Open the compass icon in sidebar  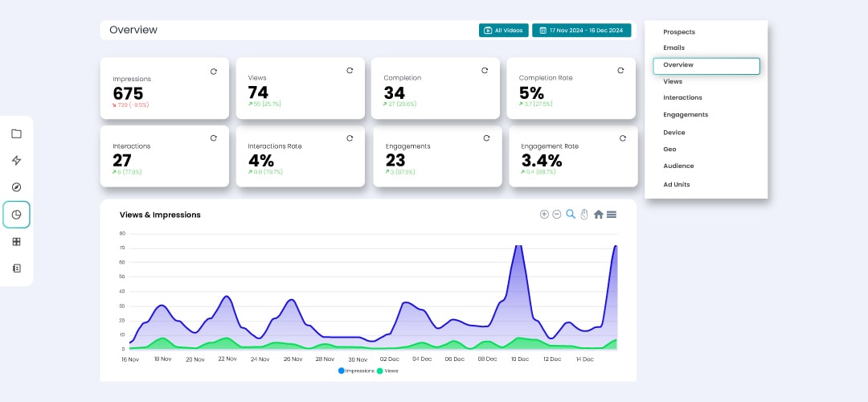(16, 187)
